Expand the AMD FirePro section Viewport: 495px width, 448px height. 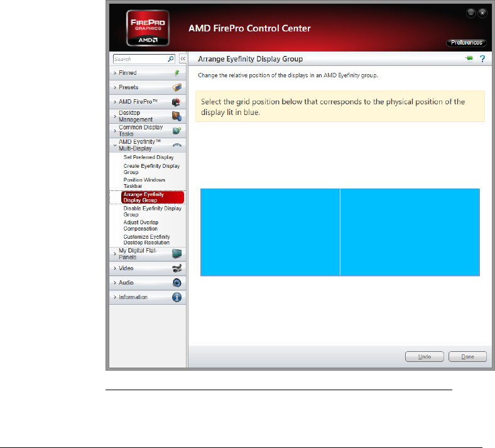[x=148, y=102]
